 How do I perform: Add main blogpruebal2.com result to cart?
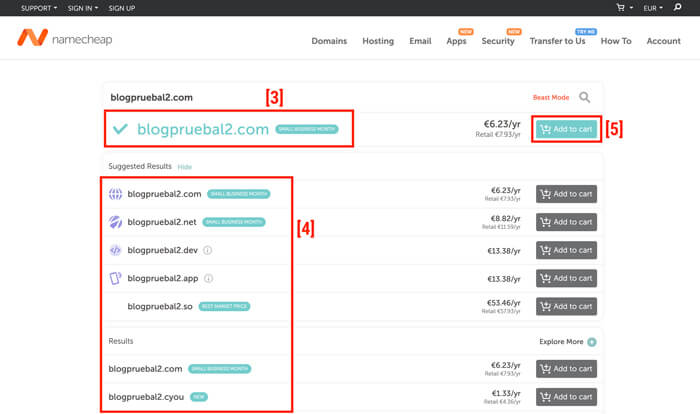point(567,129)
